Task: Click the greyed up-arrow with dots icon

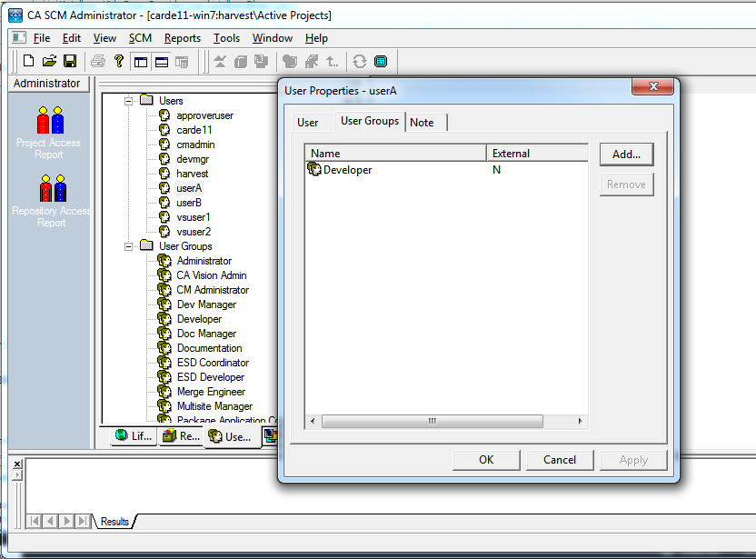Action: (x=333, y=61)
